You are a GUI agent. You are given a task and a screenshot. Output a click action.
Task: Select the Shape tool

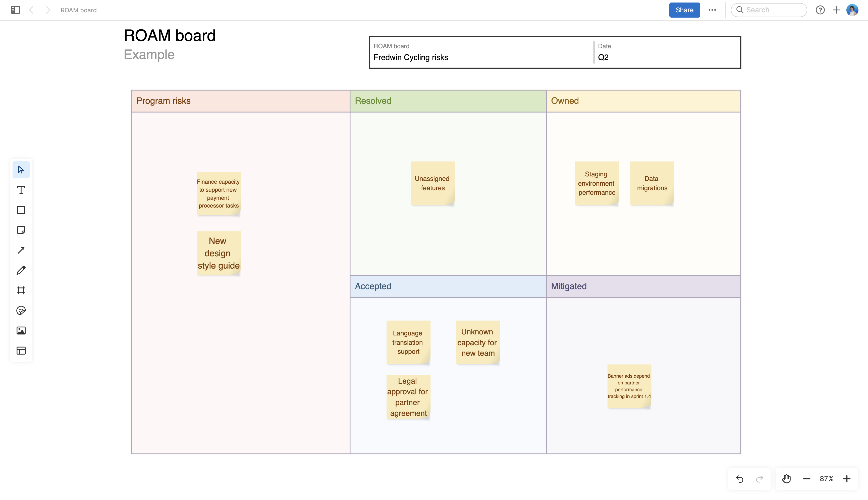[x=21, y=210]
